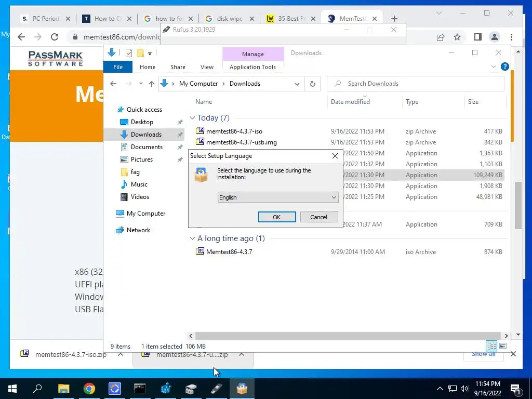Open File Explorer from the taskbar
Viewport: 532px width, 399px height.
tap(63, 389)
